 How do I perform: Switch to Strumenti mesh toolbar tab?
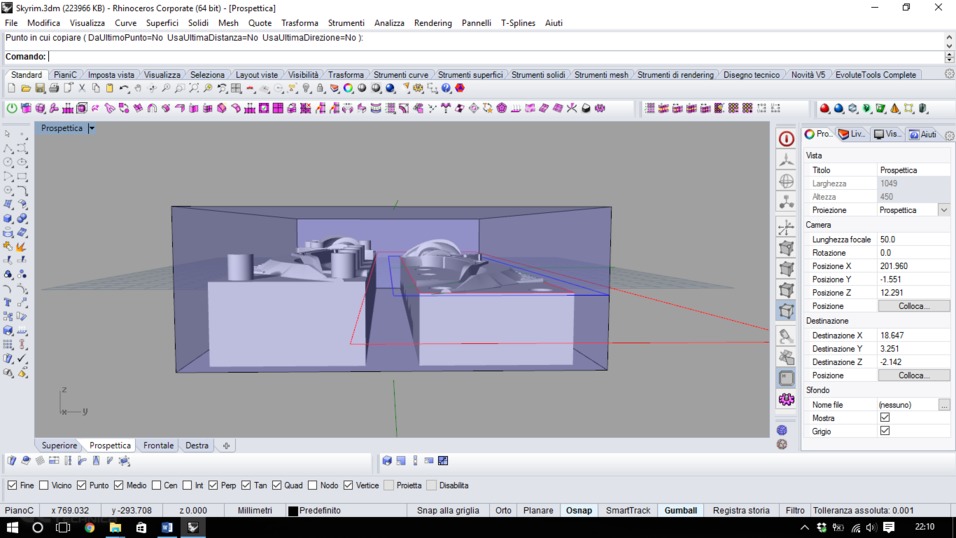tap(601, 75)
